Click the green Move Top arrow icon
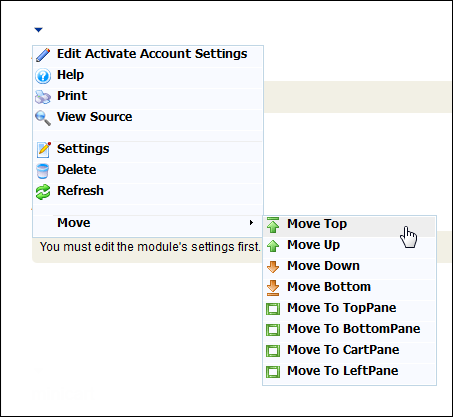453x417 pixels. coord(273,225)
